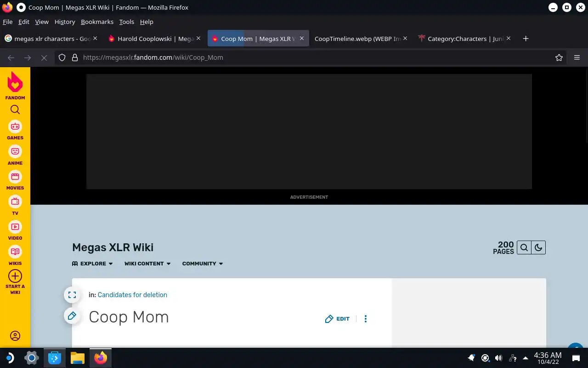Viewport: 588px width, 368px height.
Task: Expand the article to full width
Action: click(72, 295)
